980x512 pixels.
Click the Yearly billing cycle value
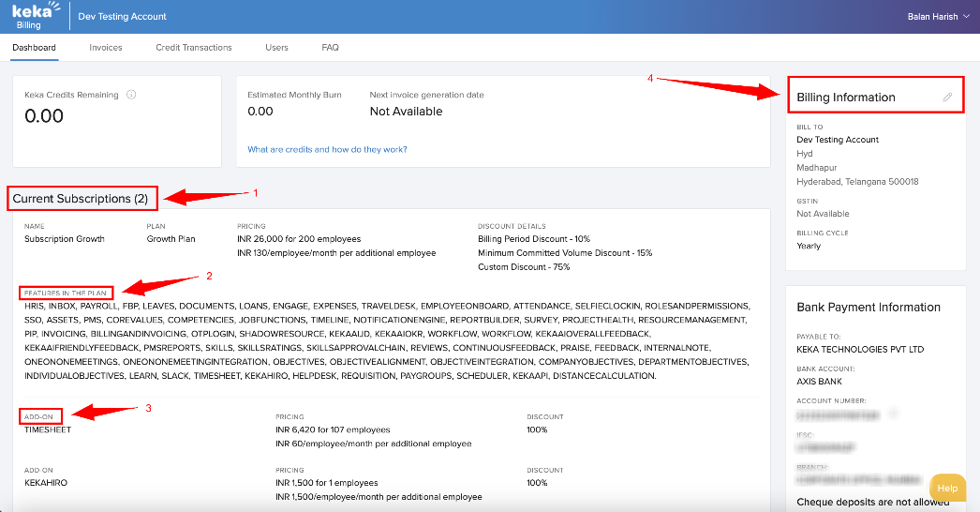[x=809, y=246]
